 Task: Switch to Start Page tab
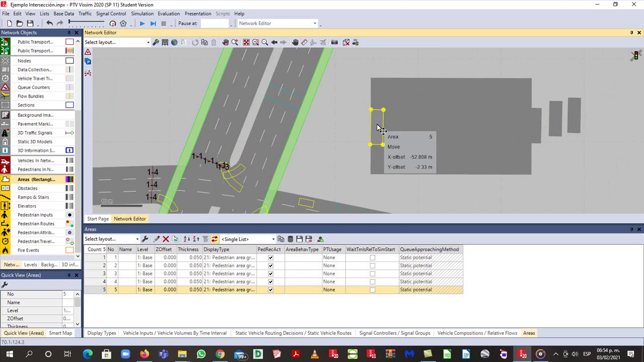pyautogui.click(x=98, y=219)
